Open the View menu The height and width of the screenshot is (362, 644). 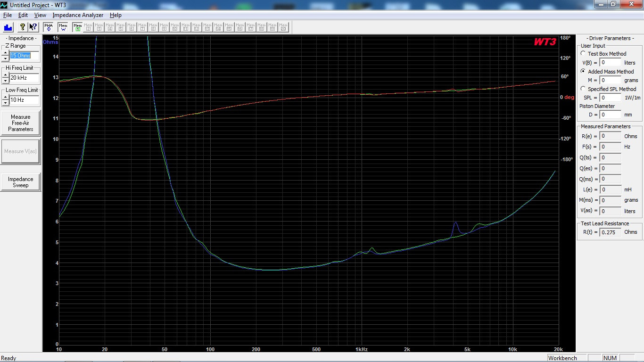pyautogui.click(x=40, y=15)
